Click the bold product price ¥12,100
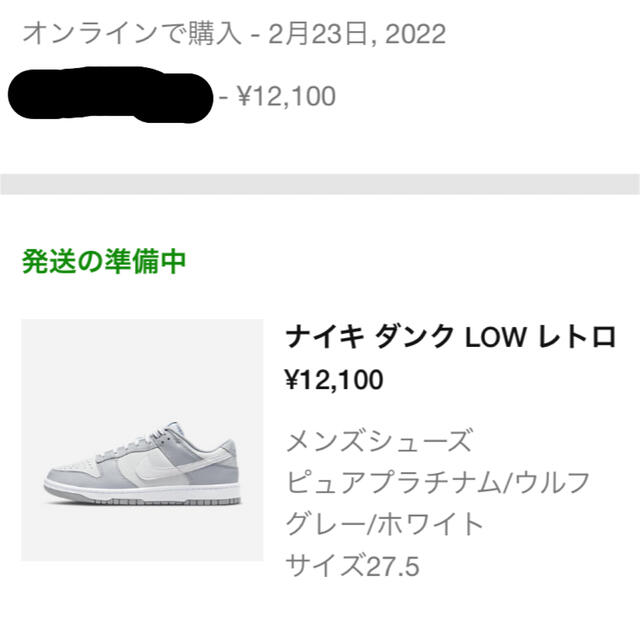Image resolution: width=640 pixels, height=640 pixels. click(x=334, y=380)
